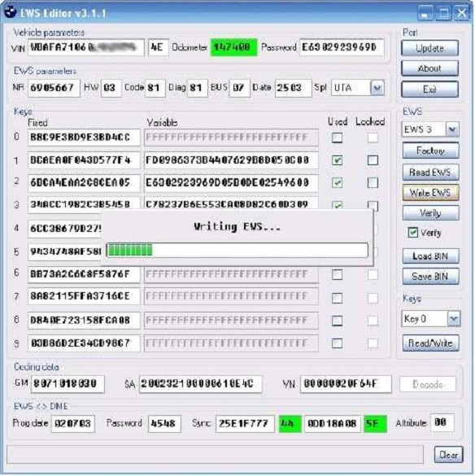This screenshot has height=476, width=475.
Task: Click the Write EWS button
Action: pyautogui.click(x=430, y=193)
